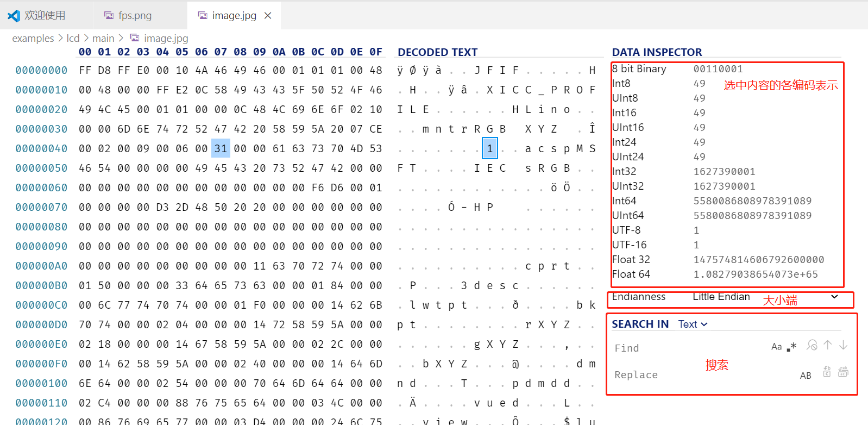
Task: Go to previous match with up arrow
Action: coord(828,345)
